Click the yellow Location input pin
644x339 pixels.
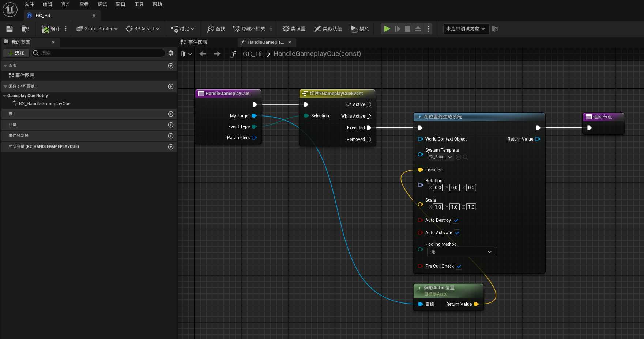(x=420, y=170)
